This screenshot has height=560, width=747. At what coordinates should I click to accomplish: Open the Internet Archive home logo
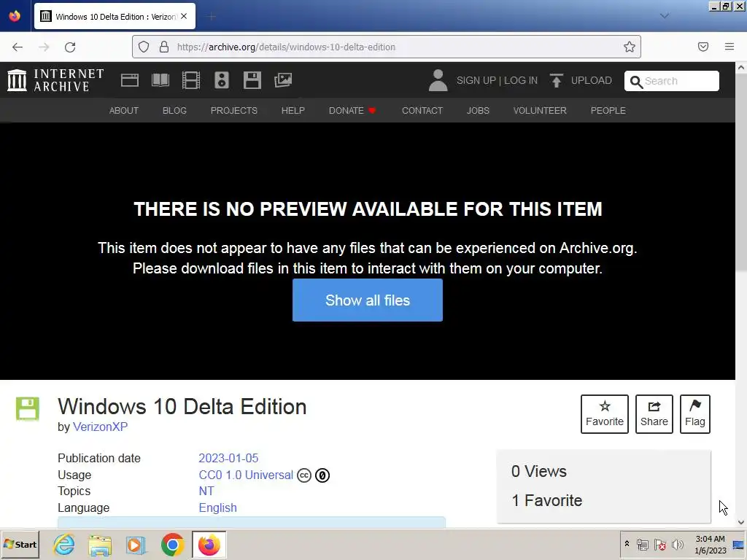tap(55, 80)
